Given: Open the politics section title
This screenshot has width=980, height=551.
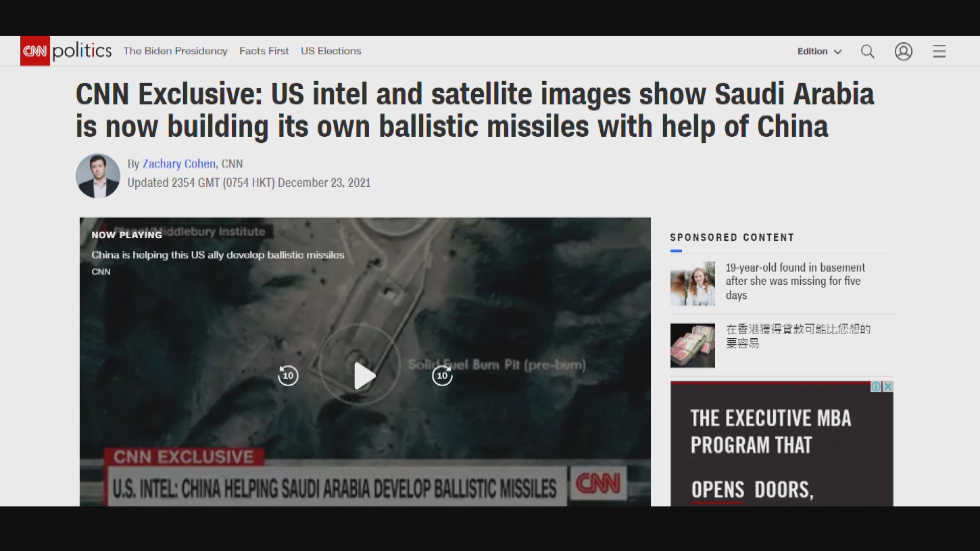Looking at the screenshot, I should (82, 51).
